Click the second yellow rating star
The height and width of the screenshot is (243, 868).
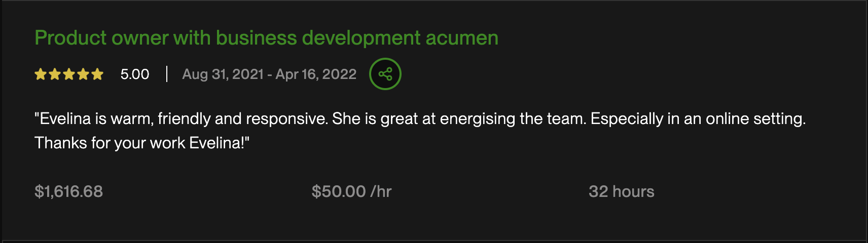click(55, 75)
